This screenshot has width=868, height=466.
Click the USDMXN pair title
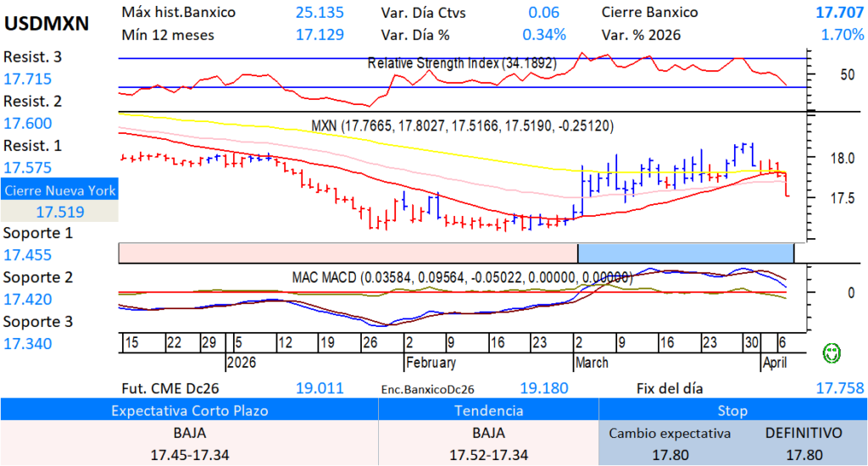47,25
